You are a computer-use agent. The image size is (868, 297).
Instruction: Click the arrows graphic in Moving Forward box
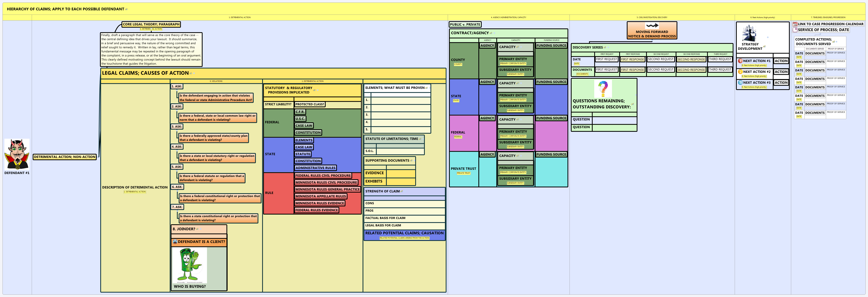coord(652,25)
